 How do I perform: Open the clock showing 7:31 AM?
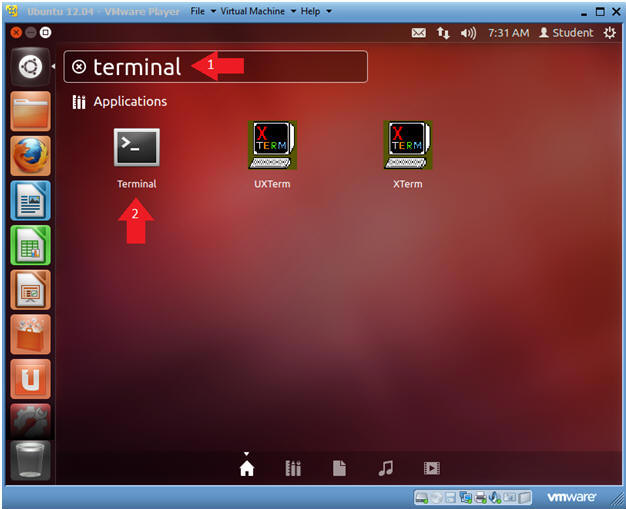click(x=508, y=33)
